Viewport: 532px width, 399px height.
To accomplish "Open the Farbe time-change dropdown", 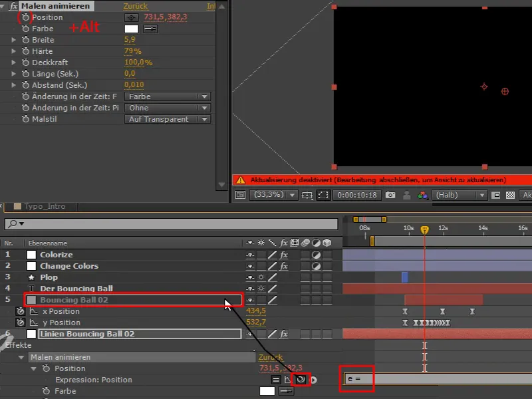I will (x=168, y=96).
